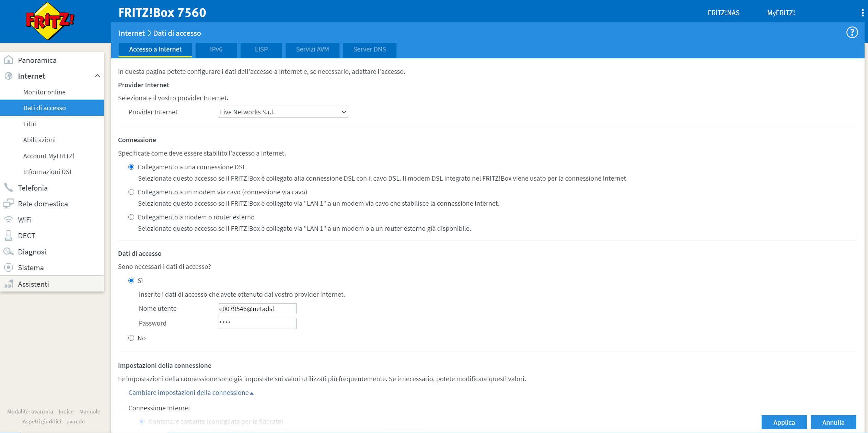Screen dimensions: 868x433
Task: Click the Panoramica house icon
Action: [x=9, y=60]
